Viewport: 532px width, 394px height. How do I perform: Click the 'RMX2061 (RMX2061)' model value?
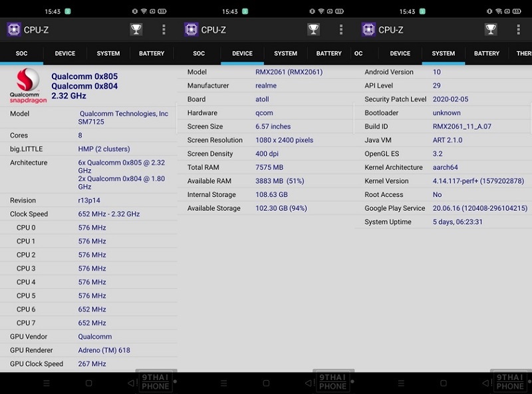pyautogui.click(x=289, y=72)
